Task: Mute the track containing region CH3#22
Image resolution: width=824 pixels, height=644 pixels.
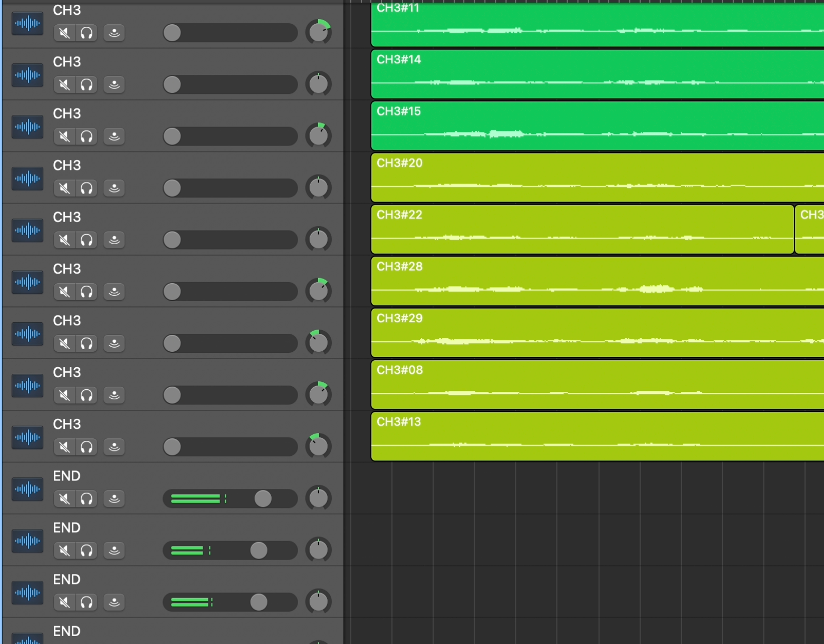Action: coord(64,240)
